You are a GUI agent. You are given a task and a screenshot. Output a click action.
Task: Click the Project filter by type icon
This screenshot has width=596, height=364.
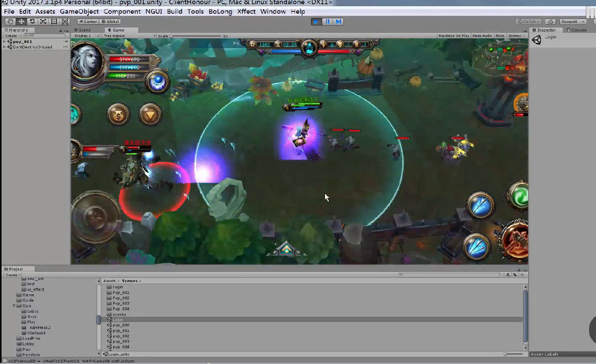tap(508, 275)
